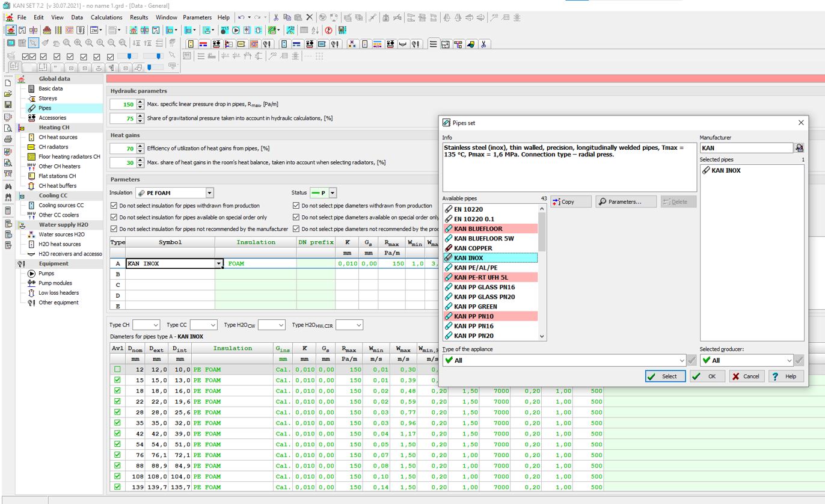Open the Status P dropdown
This screenshot has height=504, width=825.
pyautogui.click(x=333, y=193)
